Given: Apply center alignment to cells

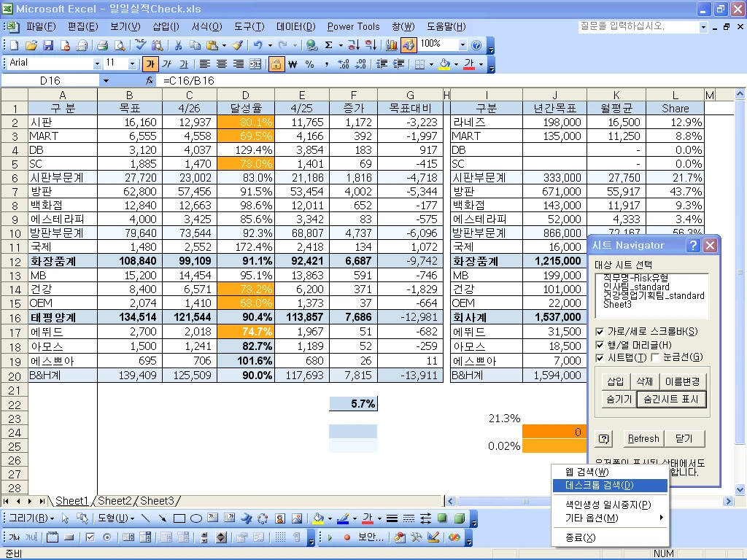Looking at the screenshot, I should (222, 64).
